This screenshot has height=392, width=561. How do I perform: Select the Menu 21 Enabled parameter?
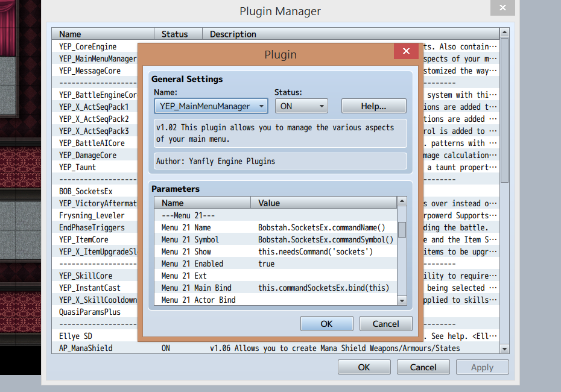click(x=276, y=264)
